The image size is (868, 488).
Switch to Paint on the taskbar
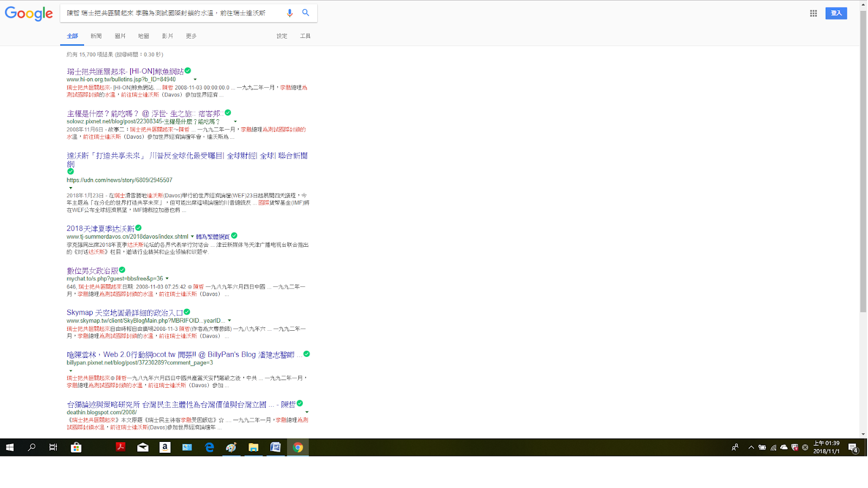pos(232,447)
